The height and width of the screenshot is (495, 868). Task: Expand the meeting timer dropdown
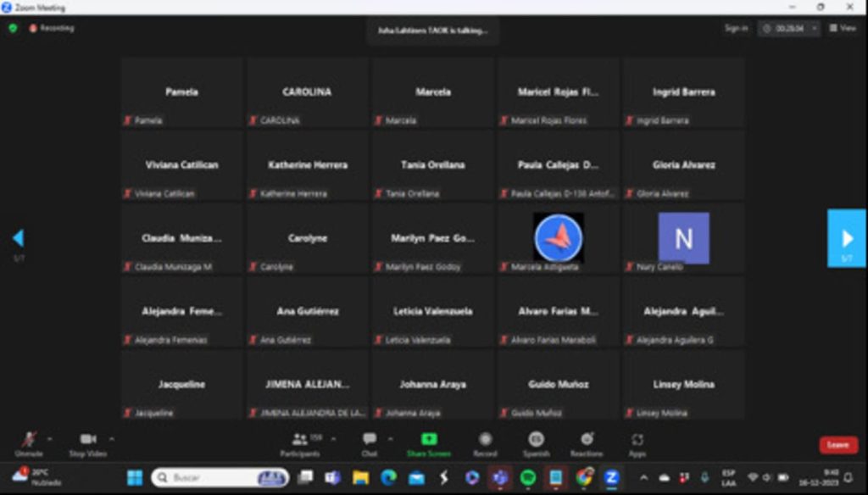tap(815, 28)
